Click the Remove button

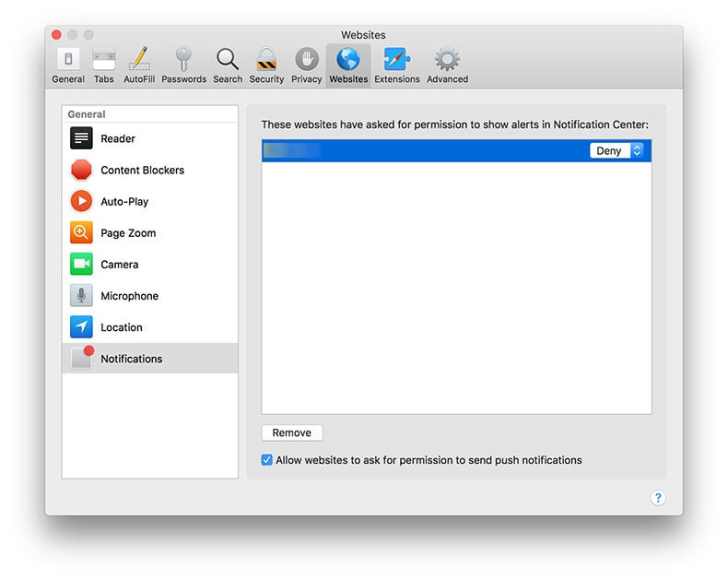(291, 432)
